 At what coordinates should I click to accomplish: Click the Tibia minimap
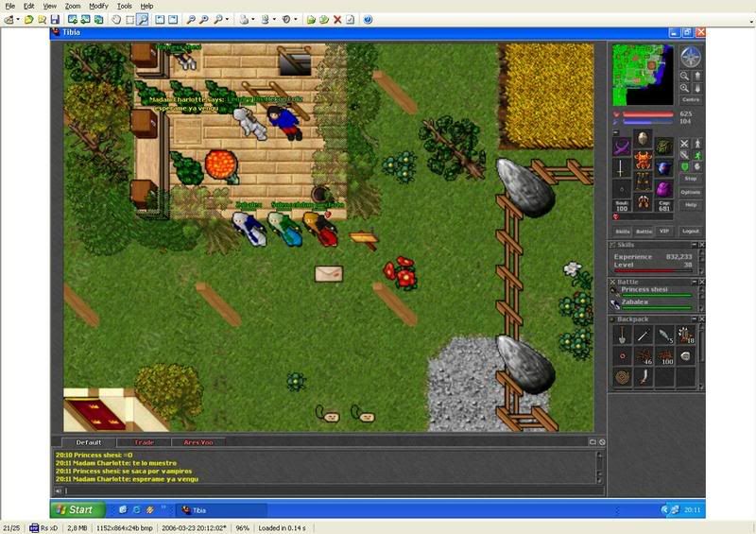(643, 75)
